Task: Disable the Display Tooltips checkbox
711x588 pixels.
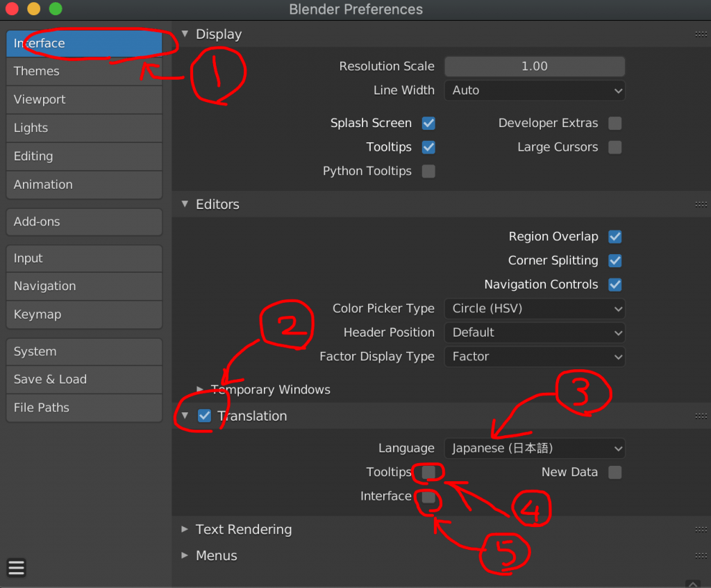Action: pyautogui.click(x=428, y=147)
